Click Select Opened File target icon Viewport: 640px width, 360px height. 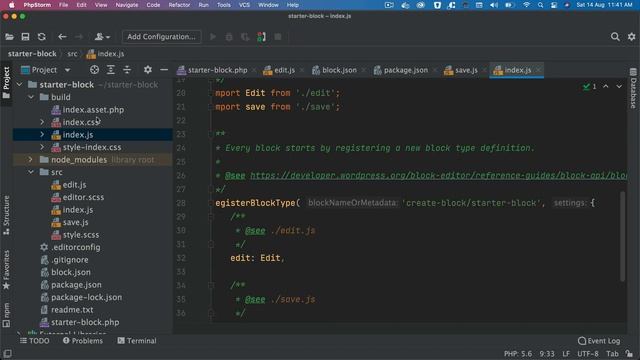click(94, 70)
